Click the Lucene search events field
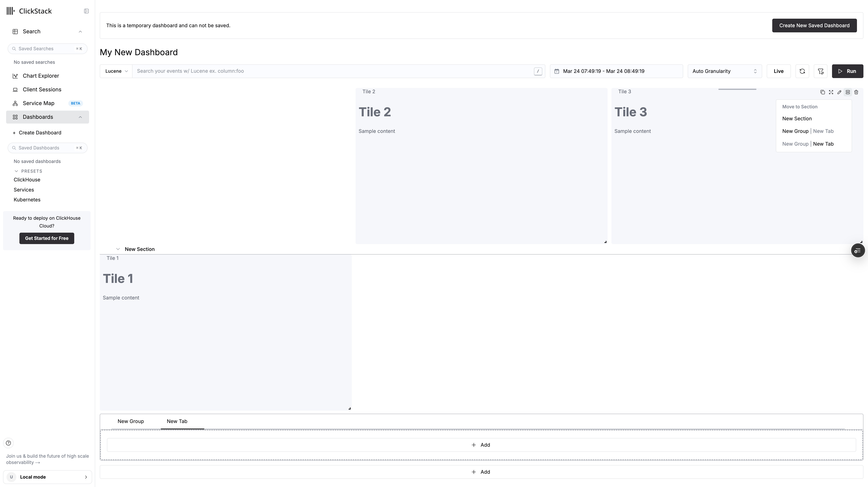The height and width of the screenshot is (487, 868). (x=333, y=71)
